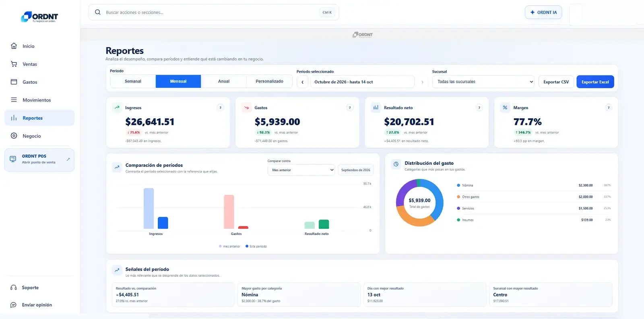This screenshot has width=644, height=319.
Task: Open the Movimientos section
Action: coord(39,100)
